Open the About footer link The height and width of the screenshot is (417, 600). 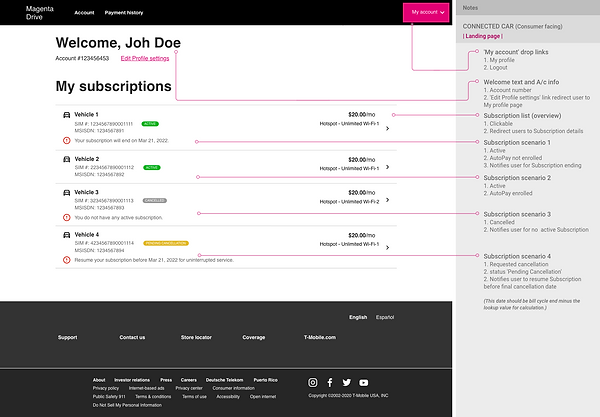click(99, 380)
